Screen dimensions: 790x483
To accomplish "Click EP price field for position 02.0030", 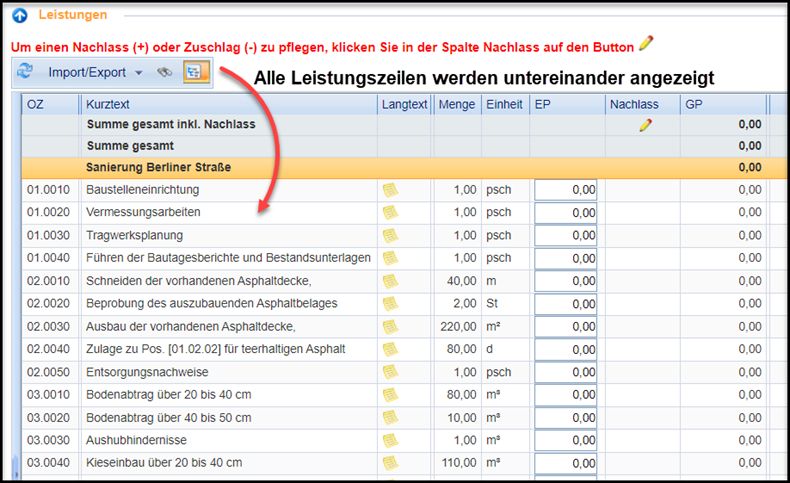I will (x=565, y=327).
